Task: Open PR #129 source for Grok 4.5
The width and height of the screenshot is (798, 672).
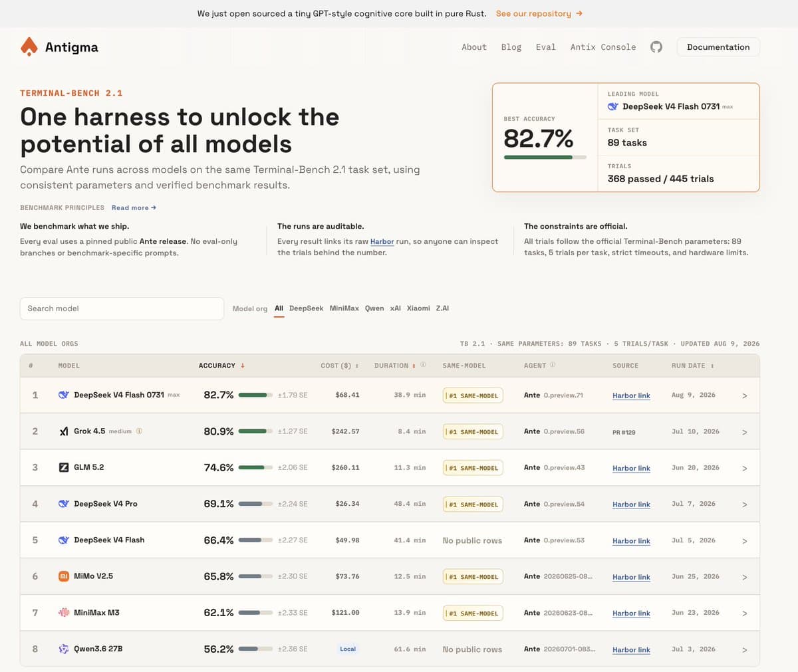Action: click(x=624, y=432)
